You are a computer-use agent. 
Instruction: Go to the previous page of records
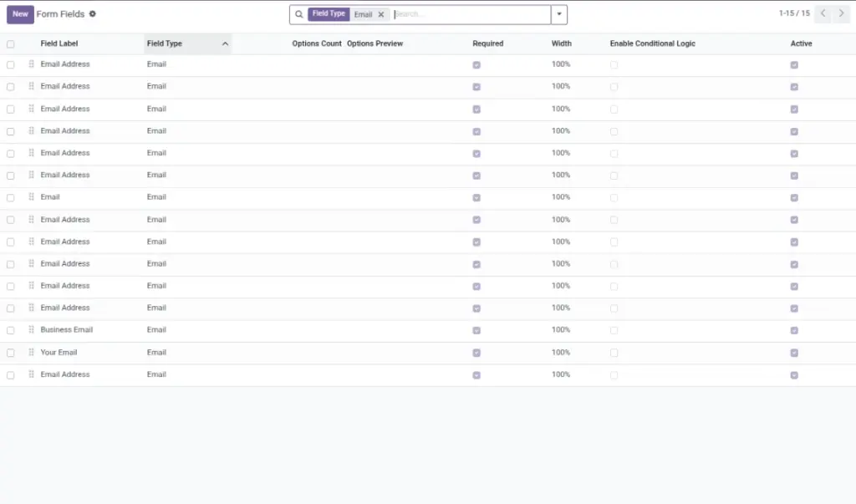(x=823, y=13)
